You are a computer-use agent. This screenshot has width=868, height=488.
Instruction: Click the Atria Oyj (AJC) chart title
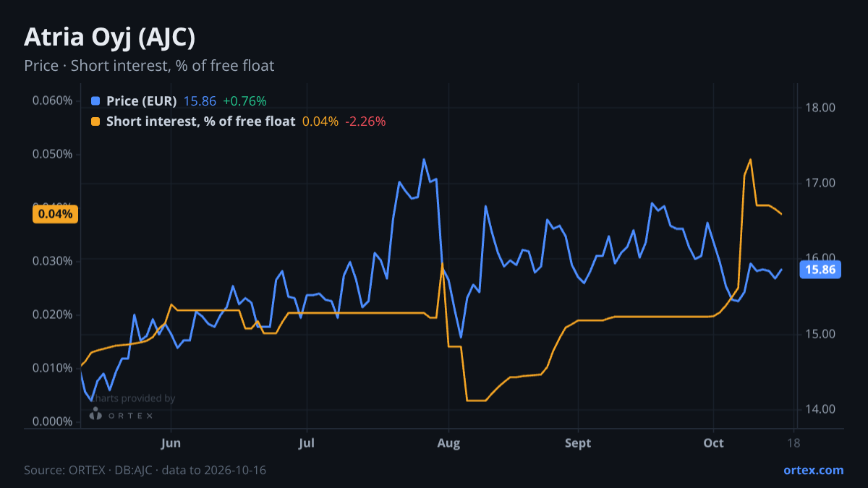[x=109, y=36]
